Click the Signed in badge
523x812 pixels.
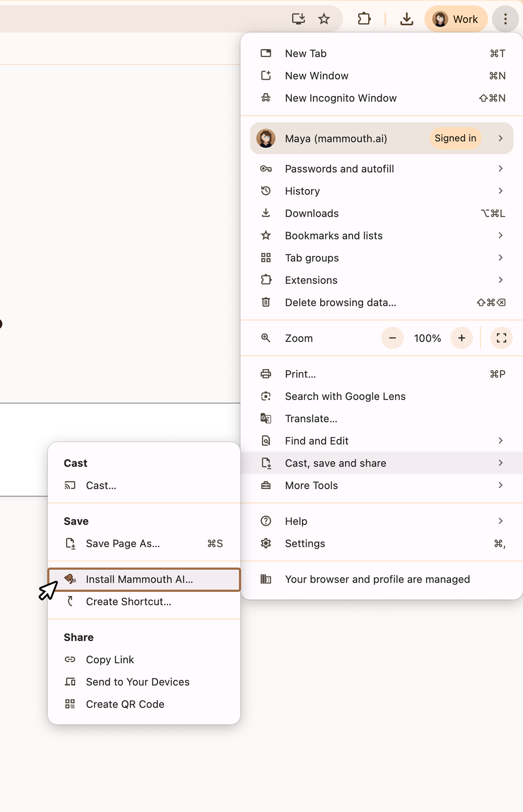pyautogui.click(x=455, y=138)
